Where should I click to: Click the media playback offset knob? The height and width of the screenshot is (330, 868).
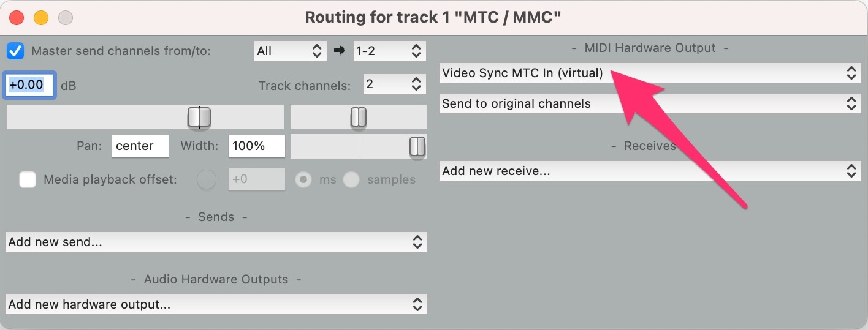pos(207,179)
